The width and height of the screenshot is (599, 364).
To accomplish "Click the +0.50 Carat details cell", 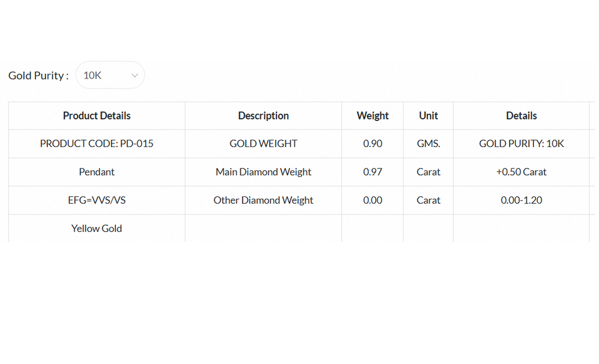I will point(522,171).
